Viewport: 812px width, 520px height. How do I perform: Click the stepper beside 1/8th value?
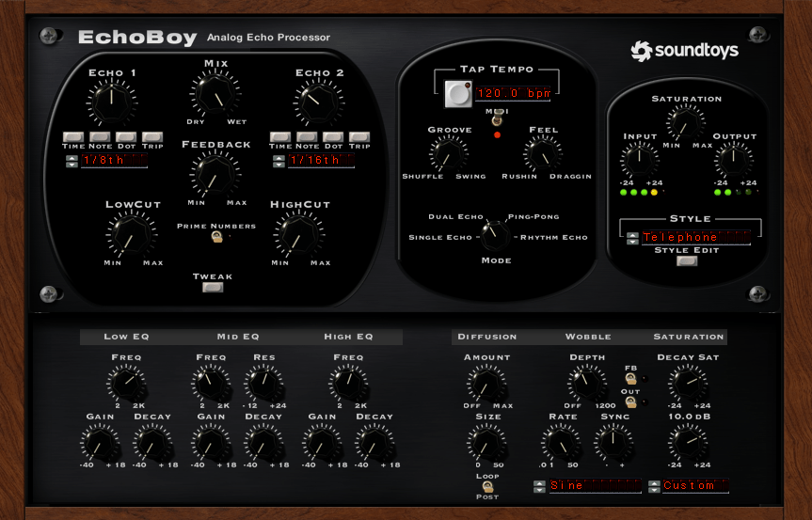71,161
